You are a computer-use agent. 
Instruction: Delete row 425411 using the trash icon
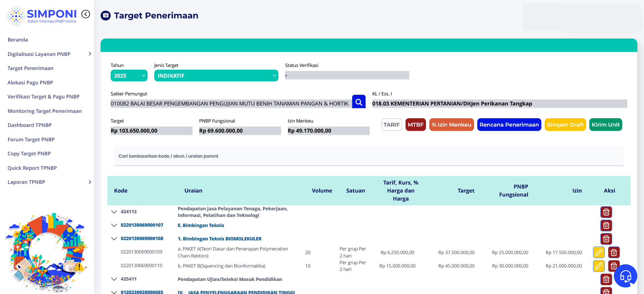pos(606,279)
